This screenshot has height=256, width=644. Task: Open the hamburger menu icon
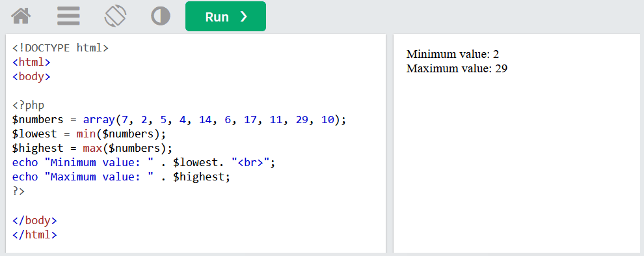[x=68, y=16]
